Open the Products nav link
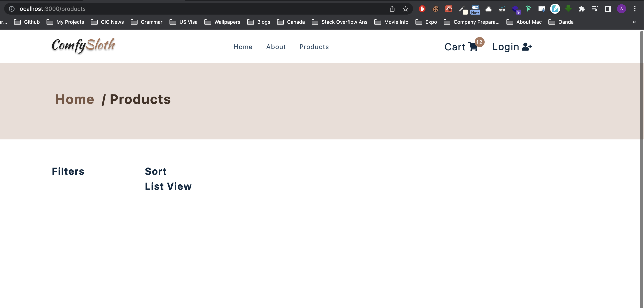 pyautogui.click(x=314, y=47)
